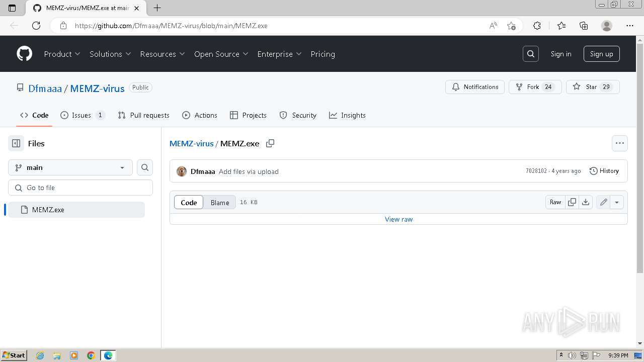Viewport: 644px width, 362px height.
Task: Click the Go to file search field
Action: tap(80, 188)
